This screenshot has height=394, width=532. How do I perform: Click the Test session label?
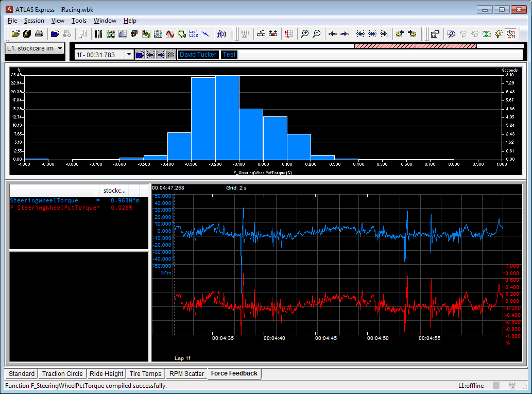pyautogui.click(x=229, y=54)
